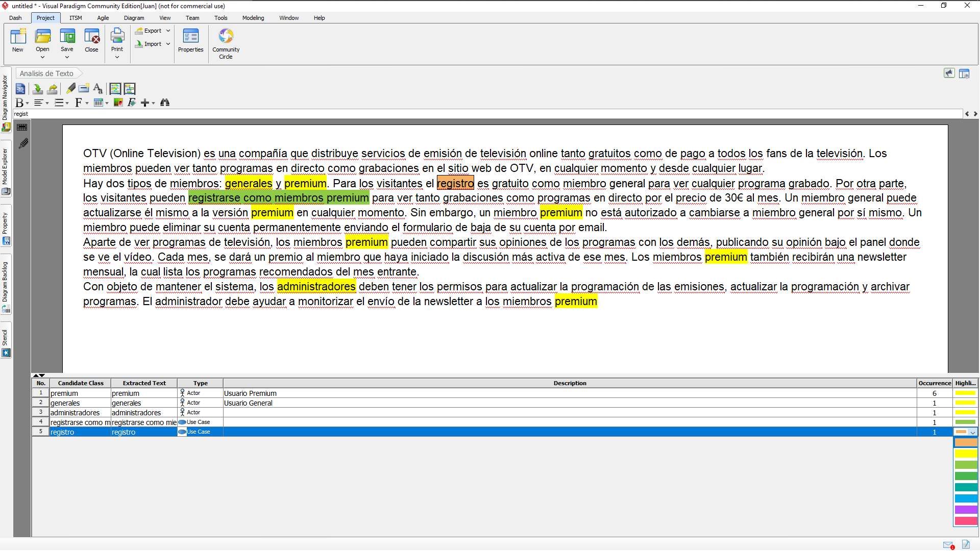The height and width of the screenshot is (551, 980).
Task: Open the Diagram menu
Action: point(134,18)
